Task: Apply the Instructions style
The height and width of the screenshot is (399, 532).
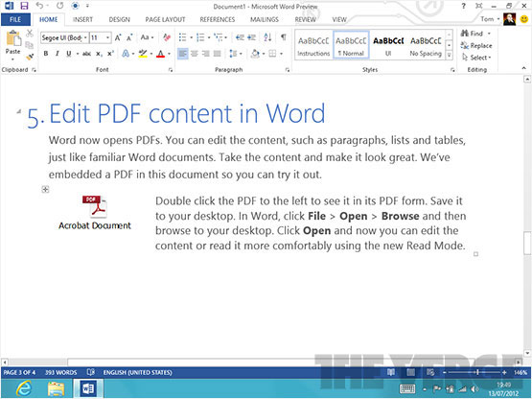Action: (x=313, y=46)
